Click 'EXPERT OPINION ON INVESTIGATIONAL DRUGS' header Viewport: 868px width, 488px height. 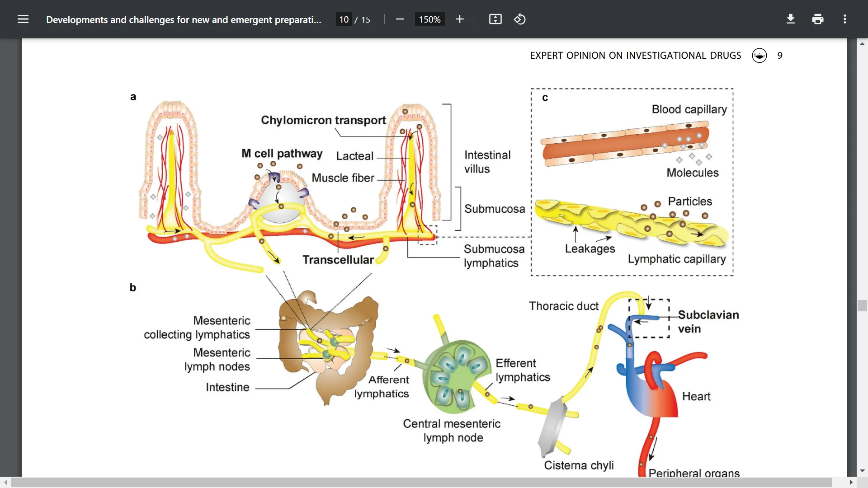tap(636, 56)
